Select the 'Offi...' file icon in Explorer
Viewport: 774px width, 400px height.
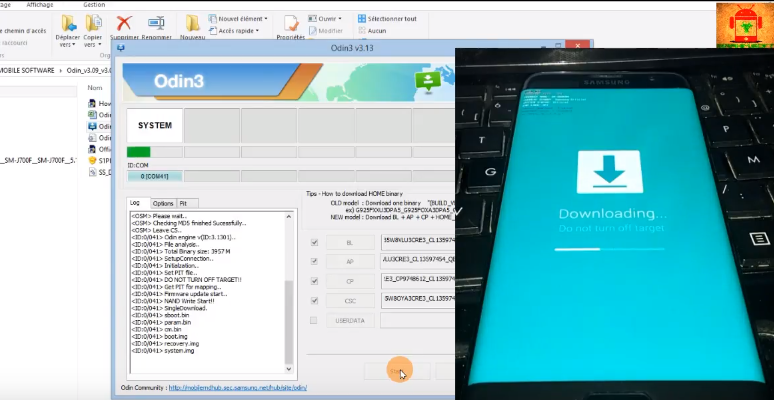(92, 149)
